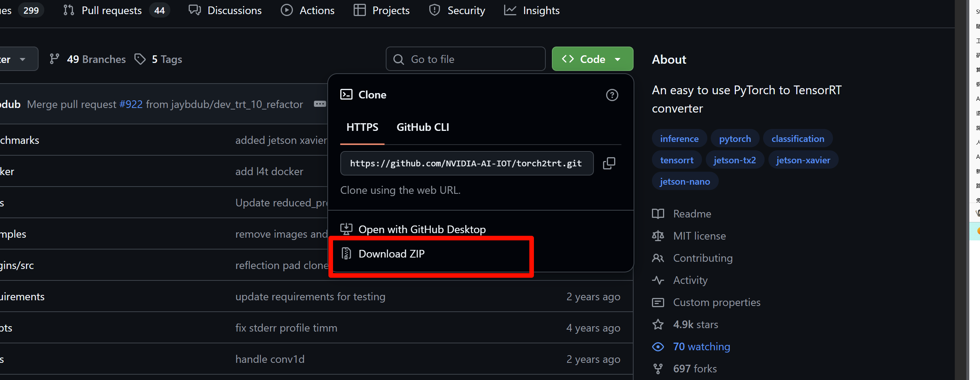The width and height of the screenshot is (980, 380).
Task: Open the Activity link
Action: pyautogui.click(x=690, y=280)
